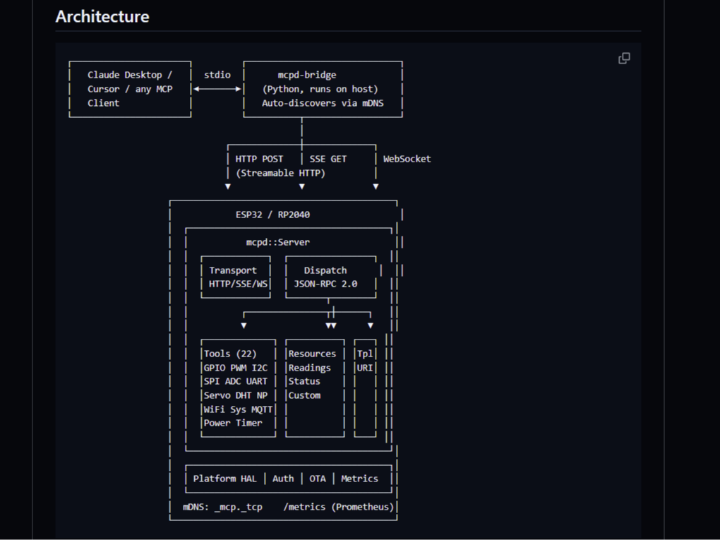
Task: Click the /metrics (Prometheus) text
Action: (339, 507)
